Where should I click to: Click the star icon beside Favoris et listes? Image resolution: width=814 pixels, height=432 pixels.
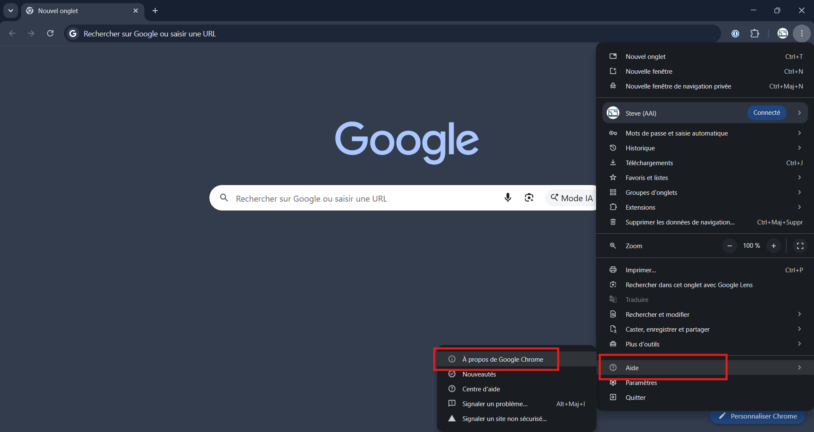(613, 178)
